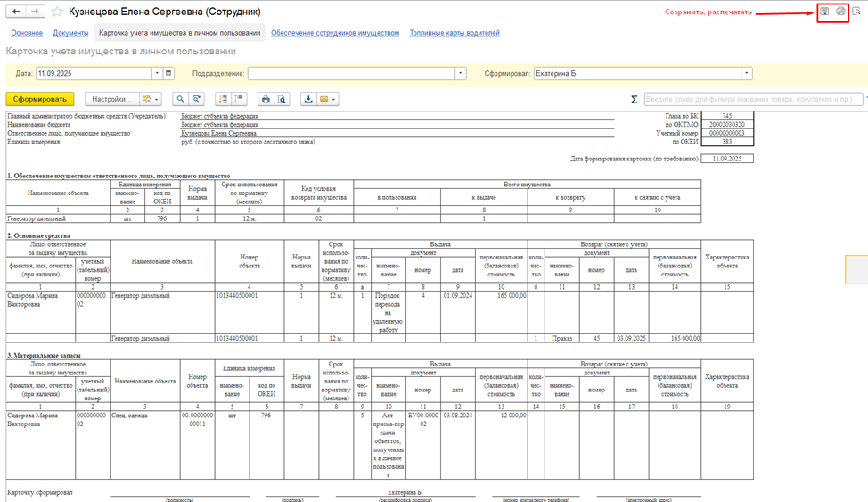Select Карточка учета имущества в личном пользовании tab
This screenshot has height=502, width=868.
click(179, 33)
